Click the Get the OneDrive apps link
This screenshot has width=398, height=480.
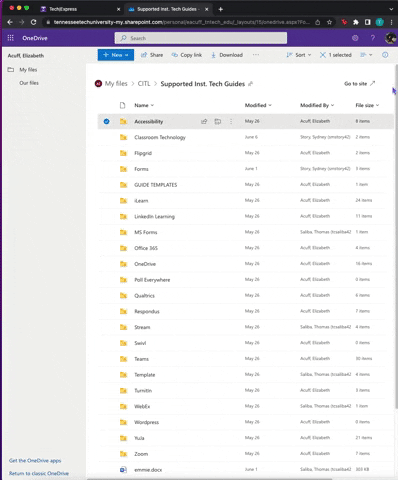pyautogui.click(x=35, y=461)
